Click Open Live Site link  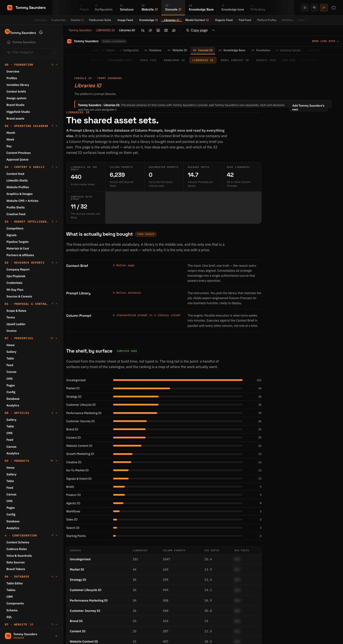(325, 41)
